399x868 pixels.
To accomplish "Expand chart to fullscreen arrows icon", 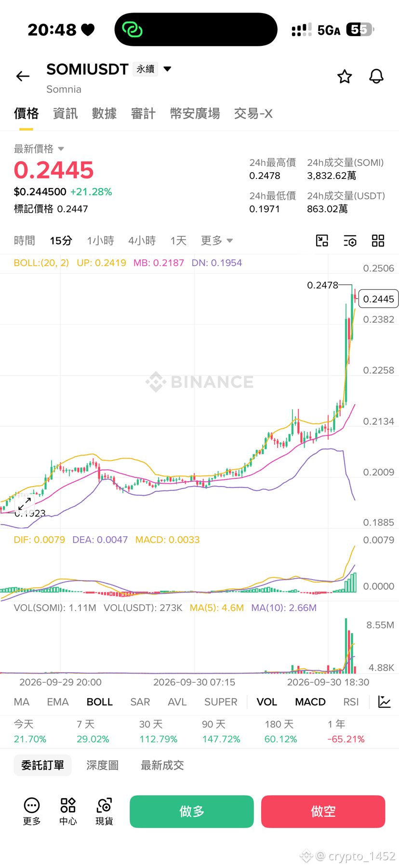I will (24, 504).
